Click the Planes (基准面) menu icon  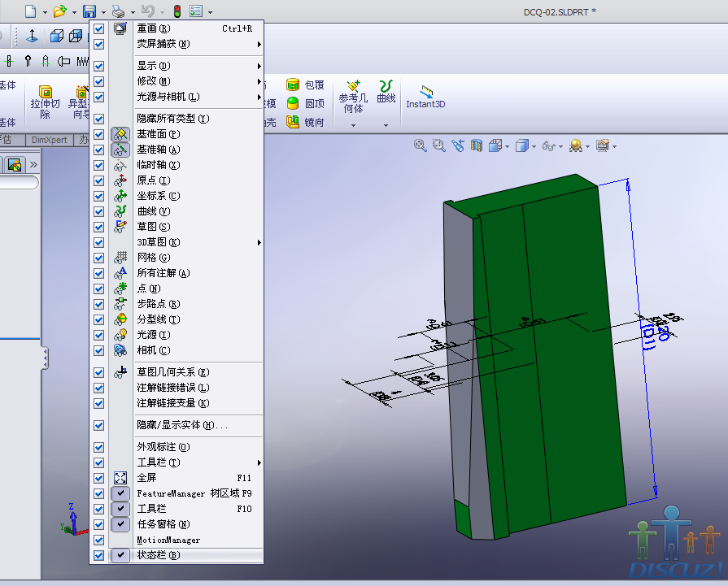(120, 134)
